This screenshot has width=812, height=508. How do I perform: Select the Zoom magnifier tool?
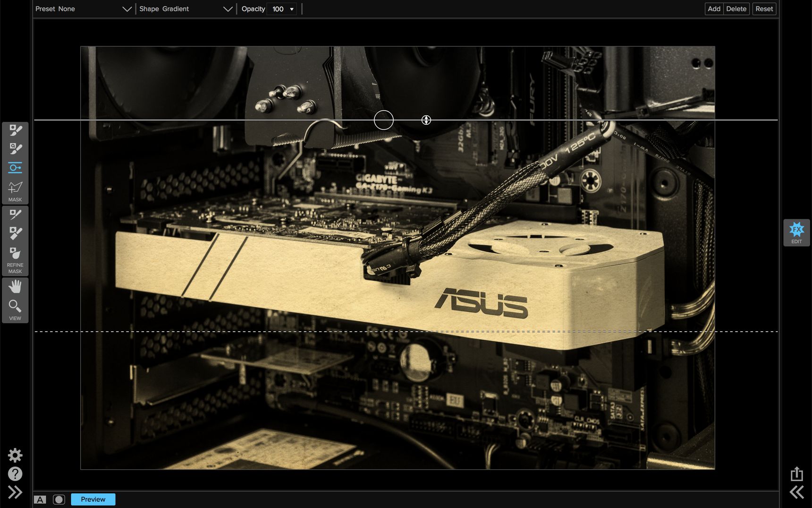(15, 306)
